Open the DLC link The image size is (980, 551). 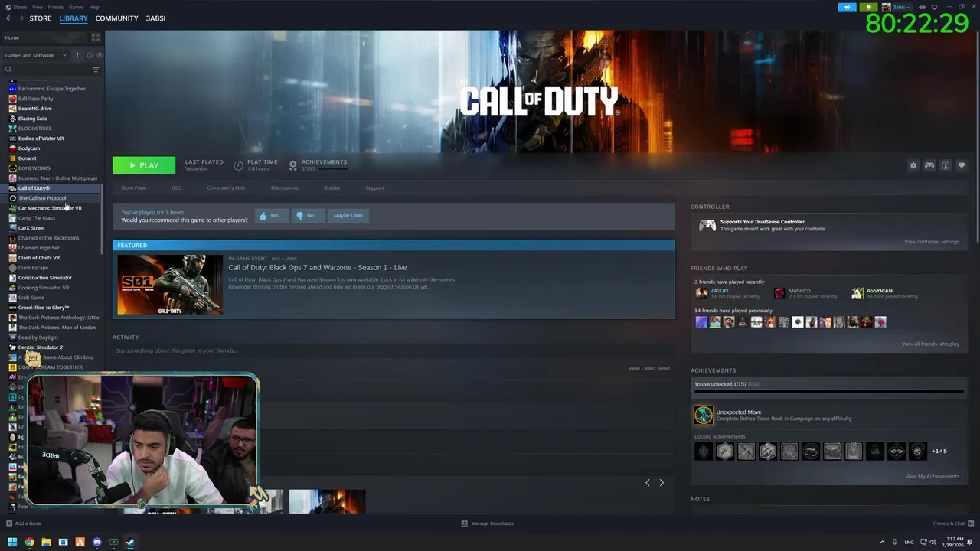point(176,187)
